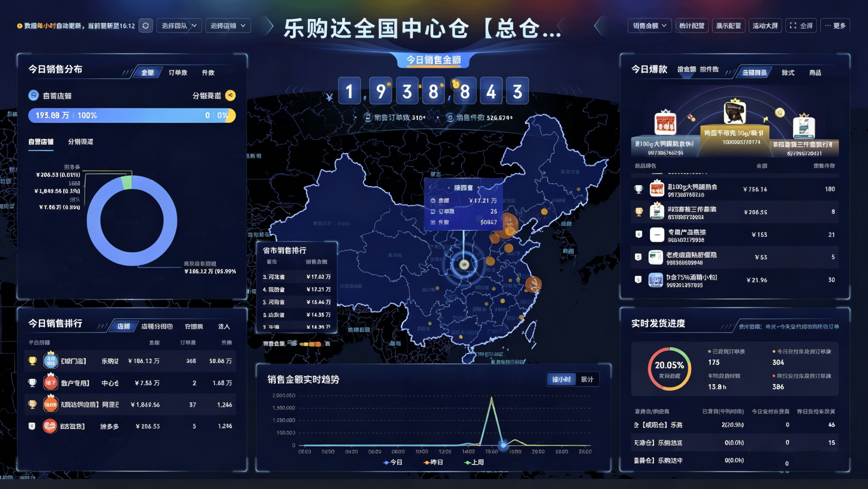Select the 款式 tab in 今日爆款
The image size is (868, 489).
788,73
